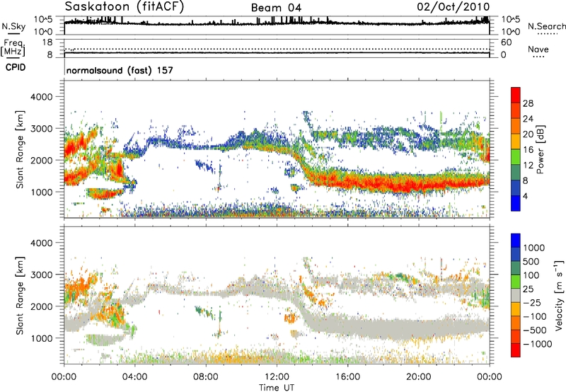Click the 'N.Sky' legend label

[x=13, y=26]
